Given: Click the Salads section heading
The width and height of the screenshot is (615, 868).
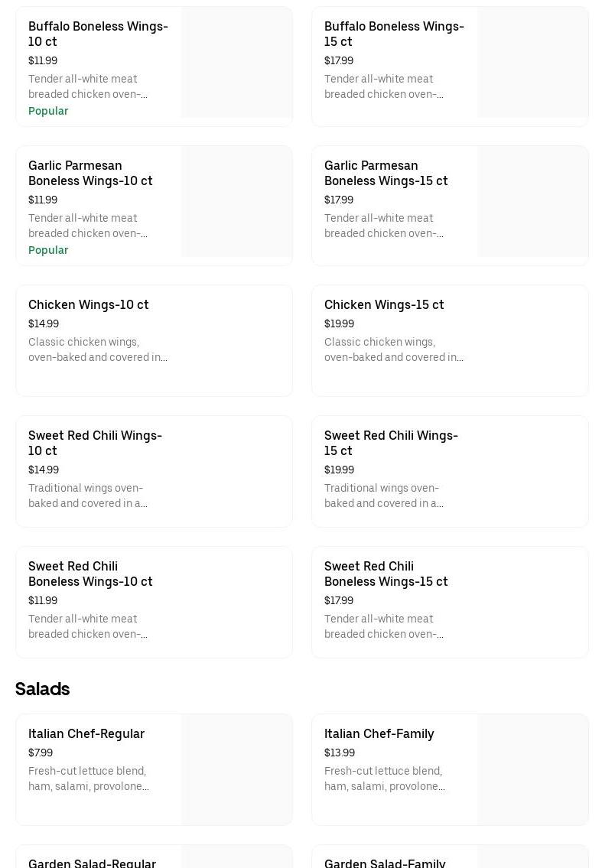Looking at the screenshot, I should tap(43, 689).
